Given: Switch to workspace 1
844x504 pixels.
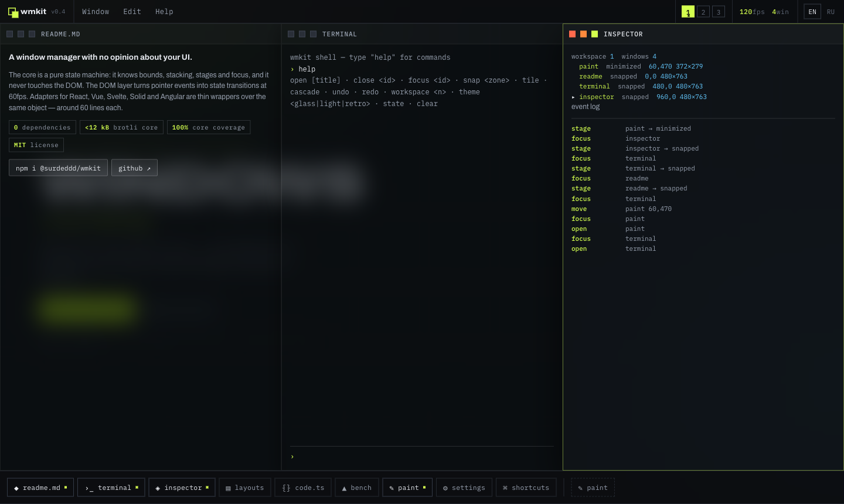Looking at the screenshot, I should (688, 12).
